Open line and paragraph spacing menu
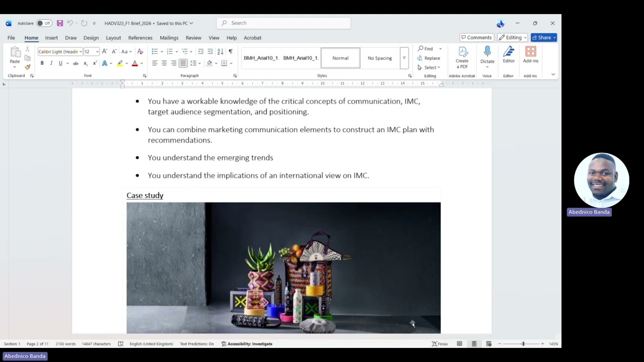The height and width of the screenshot is (362, 644). click(x=194, y=63)
